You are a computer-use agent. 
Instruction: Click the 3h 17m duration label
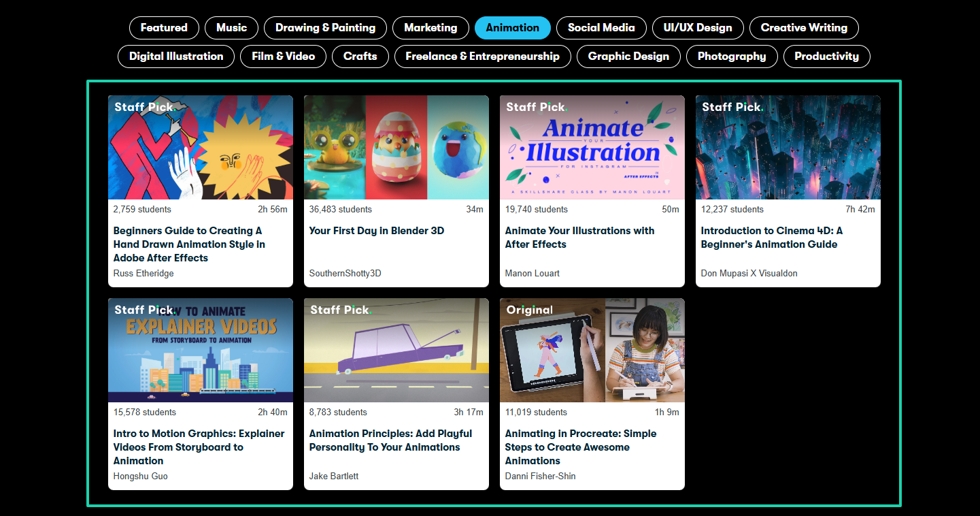(x=469, y=412)
